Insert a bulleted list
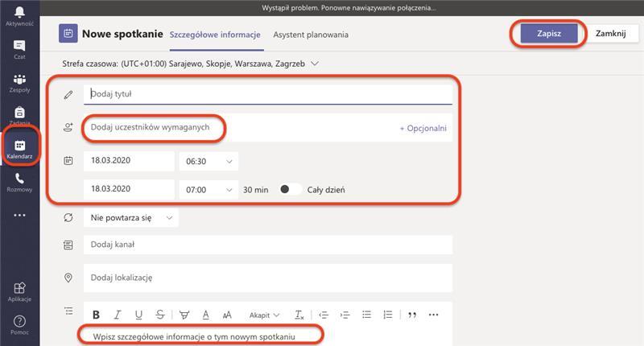Image resolution: width=644 pixels, height=346 pixels. pyautogui.click(x=366, y=315)
